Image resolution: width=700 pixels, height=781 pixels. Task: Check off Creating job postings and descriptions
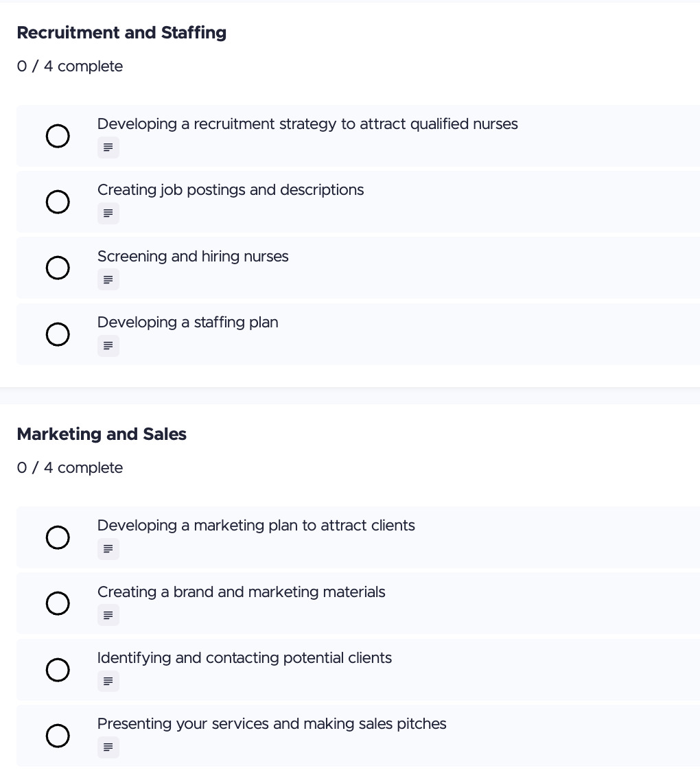point(58,202)
